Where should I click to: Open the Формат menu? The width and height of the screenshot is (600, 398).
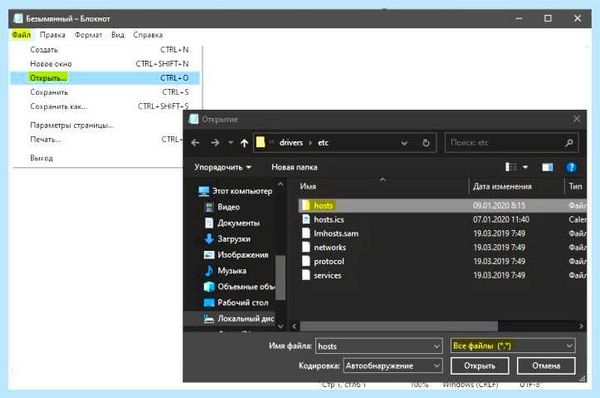(88, 35)
